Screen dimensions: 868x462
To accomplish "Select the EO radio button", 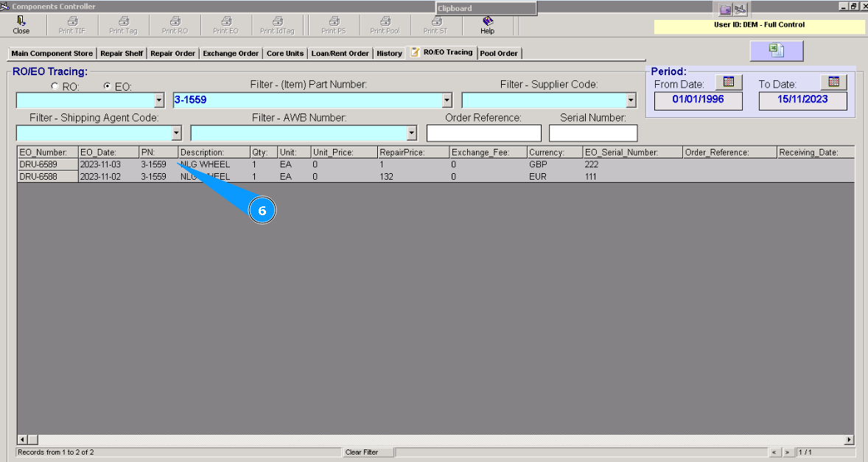I will click(108, 86).
